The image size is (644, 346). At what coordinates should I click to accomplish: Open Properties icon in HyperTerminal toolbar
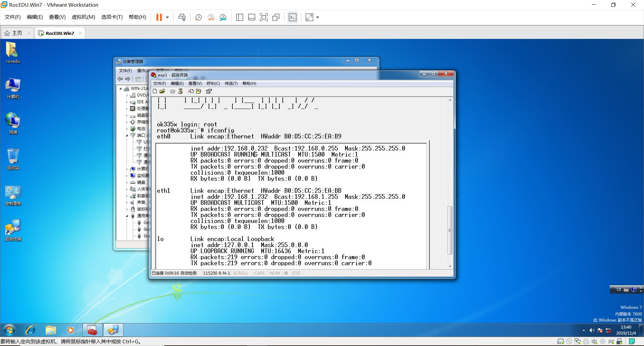click(x=209, y=91)
